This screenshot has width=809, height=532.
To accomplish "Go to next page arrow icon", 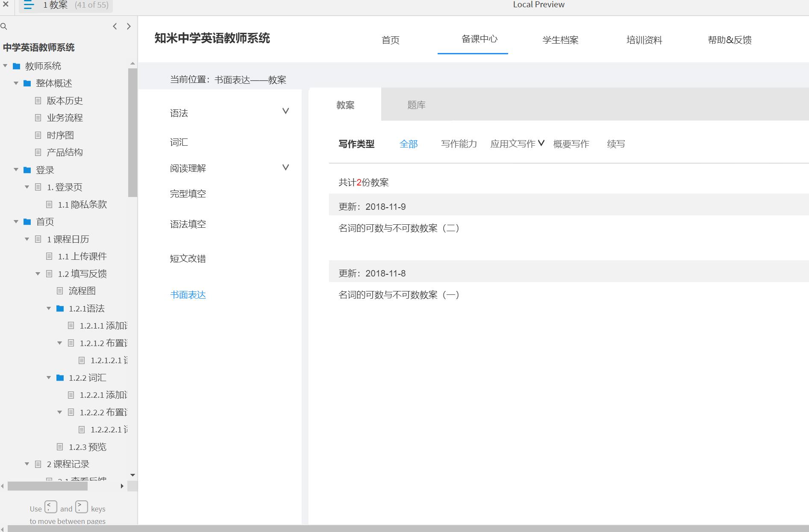I will (x=129, y=26).
